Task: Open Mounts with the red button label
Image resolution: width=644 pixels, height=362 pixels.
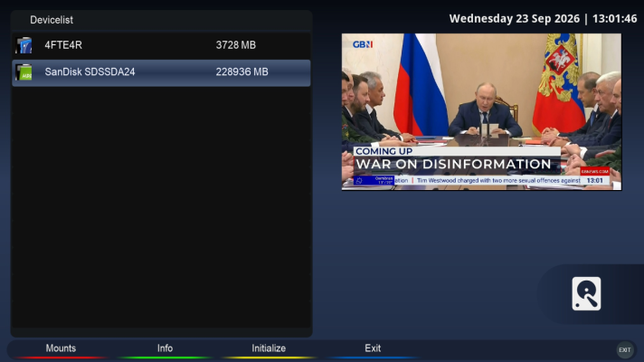Action: [61, 348]
